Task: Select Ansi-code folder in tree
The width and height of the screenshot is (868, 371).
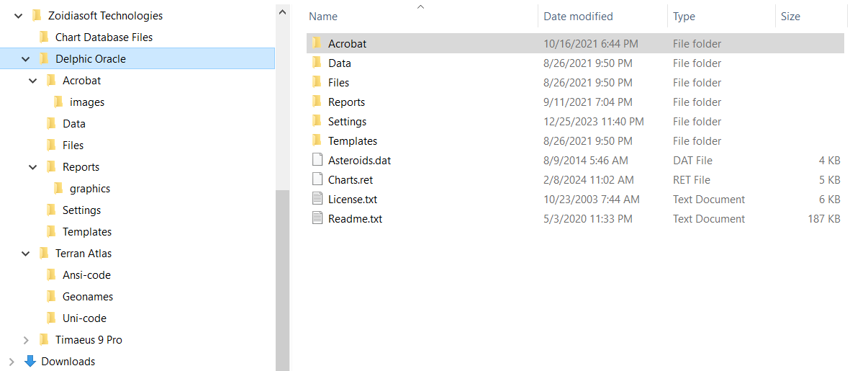Action: click(86, 275)
